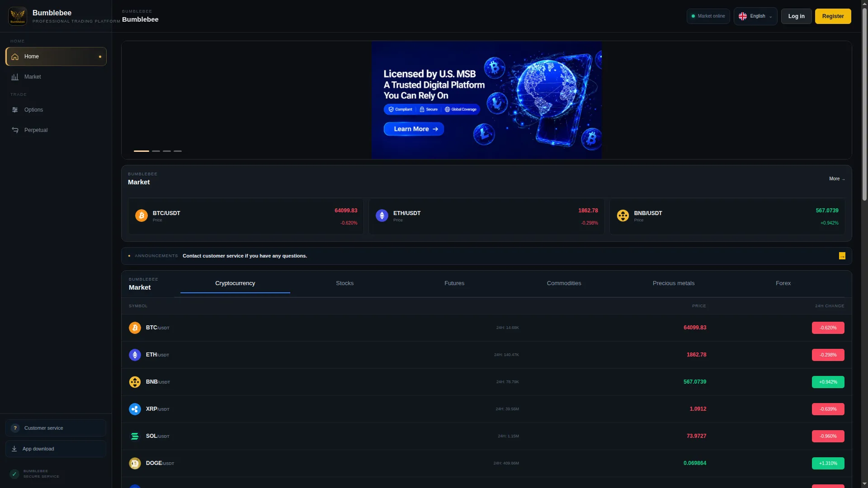This screenshot has width=868, height=488.
Task: Go to Options trading page
Action: [56, 110]
